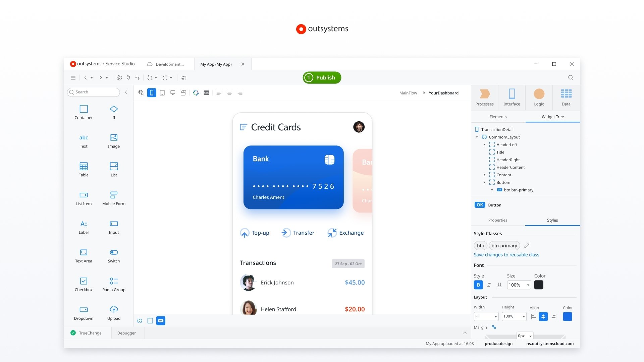Viewport: 644px width, 362px height.
Task: Open the CSS editor icon
Action: pos(206,93)
